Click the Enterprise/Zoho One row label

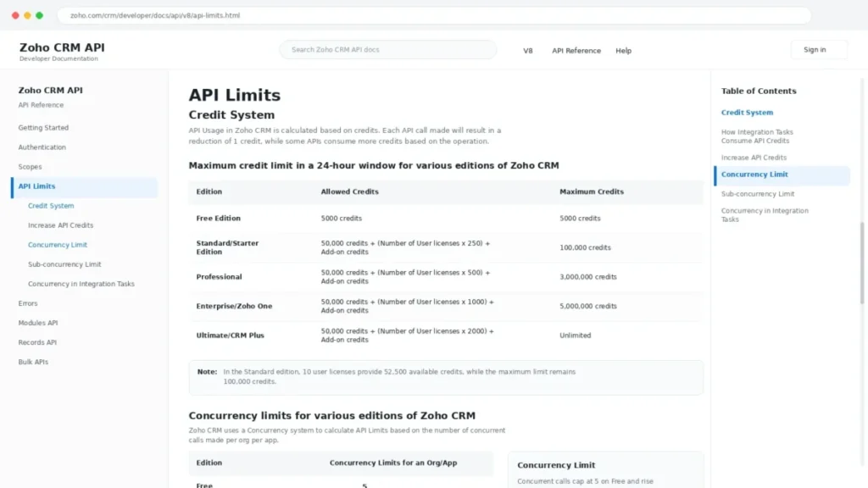[234, 307]
